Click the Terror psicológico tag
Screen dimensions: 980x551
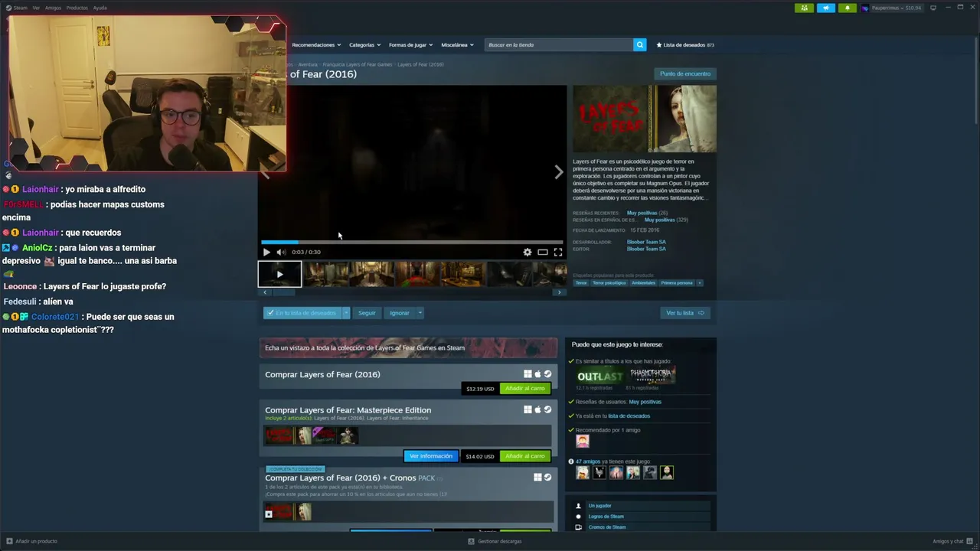pos(609,283)
